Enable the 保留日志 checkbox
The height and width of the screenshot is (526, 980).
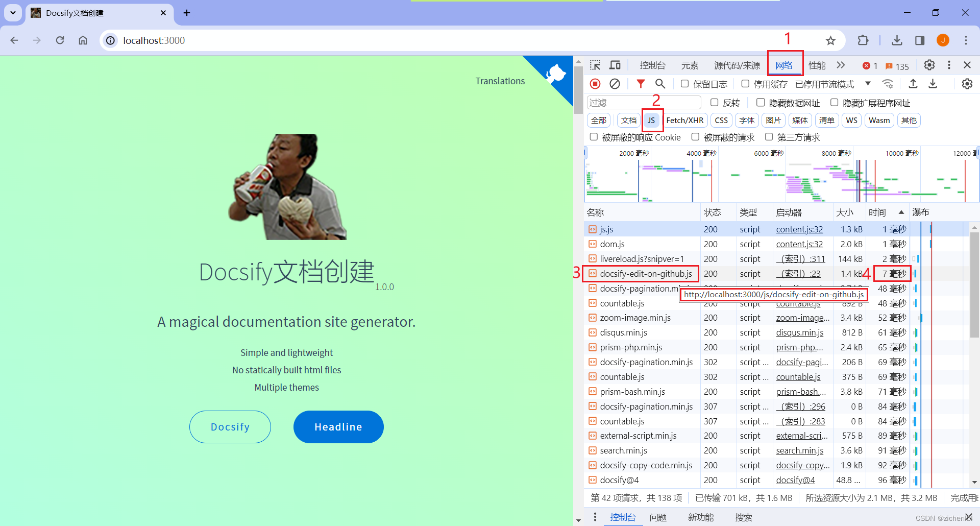tap(685, 84)
